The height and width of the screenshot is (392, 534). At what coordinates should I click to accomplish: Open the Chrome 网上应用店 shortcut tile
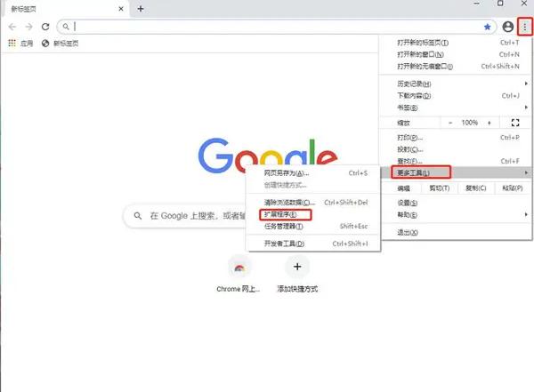tap(239, 275)
